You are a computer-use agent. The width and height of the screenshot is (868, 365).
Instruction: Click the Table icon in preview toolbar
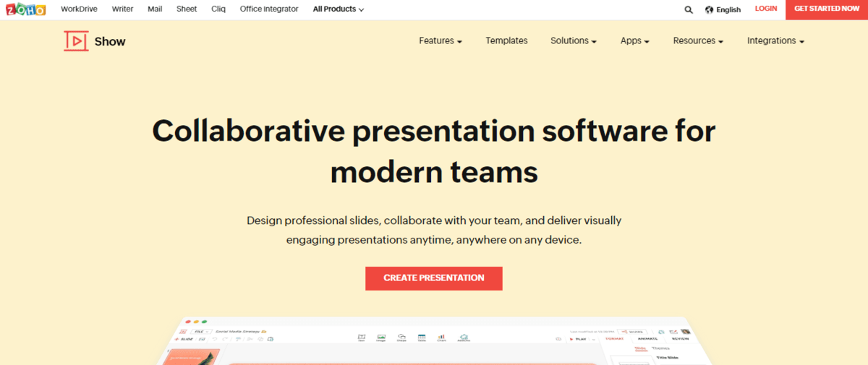pos(422,338)
